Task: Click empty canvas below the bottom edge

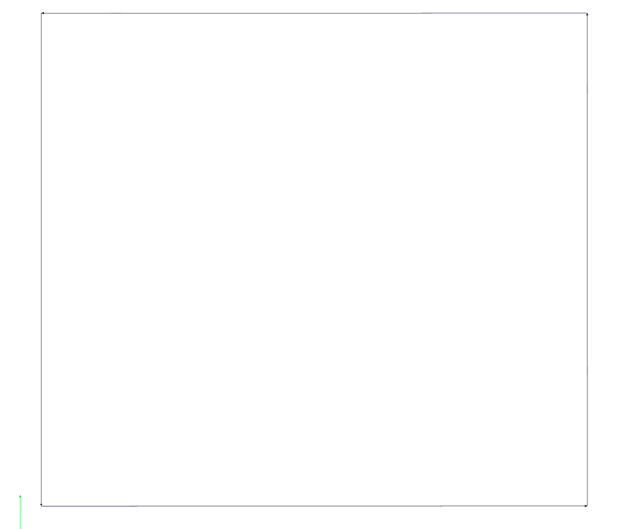Action: click(x=314, y=518)
